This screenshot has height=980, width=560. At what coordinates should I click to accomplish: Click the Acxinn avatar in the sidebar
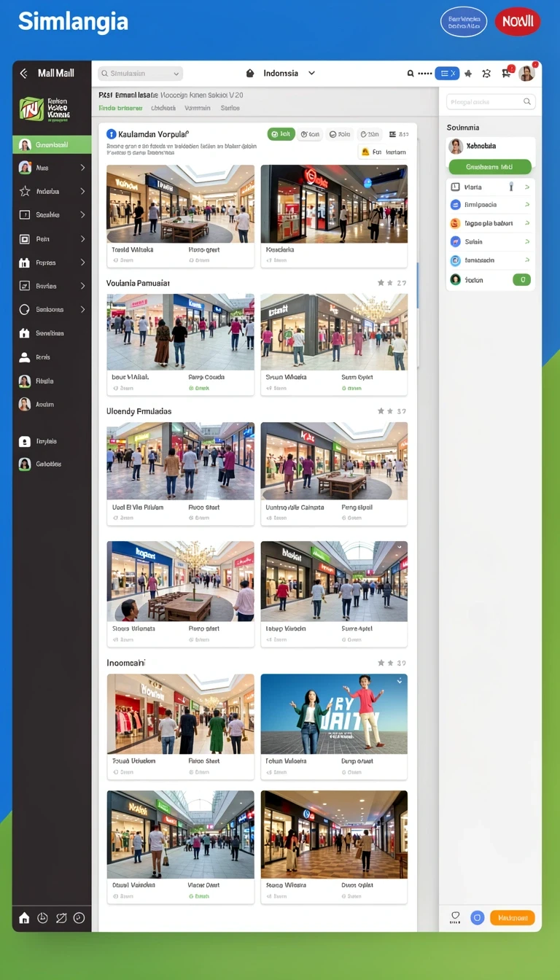25,404
